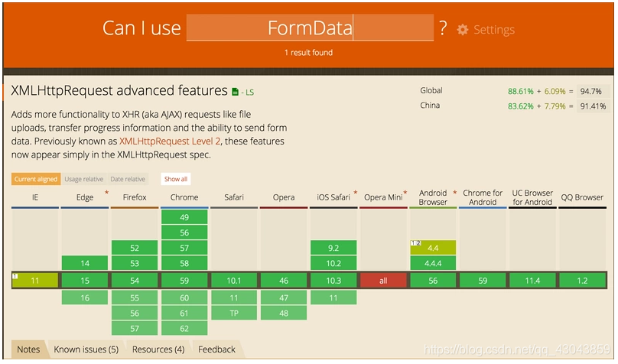
Task: Open the Resources (4) tab
Action: (158, 349)
